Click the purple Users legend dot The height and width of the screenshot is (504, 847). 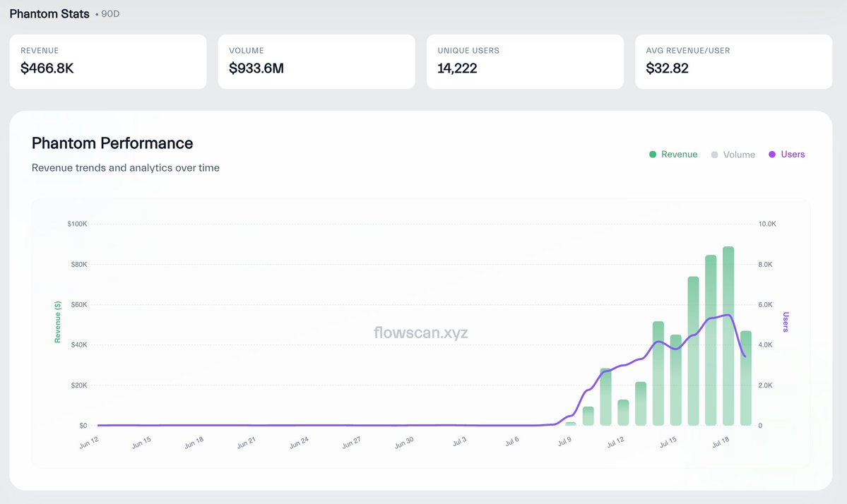(772, 155)
